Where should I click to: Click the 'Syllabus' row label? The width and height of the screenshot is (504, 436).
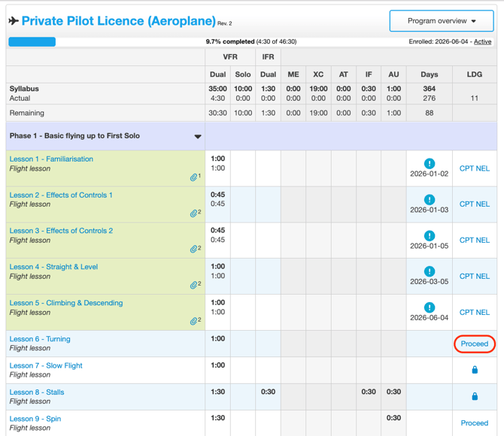point(24,89)
